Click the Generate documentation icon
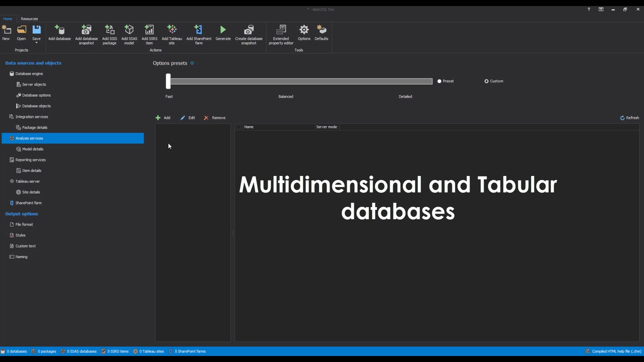 pyautogui.click(x=223, y=30)
